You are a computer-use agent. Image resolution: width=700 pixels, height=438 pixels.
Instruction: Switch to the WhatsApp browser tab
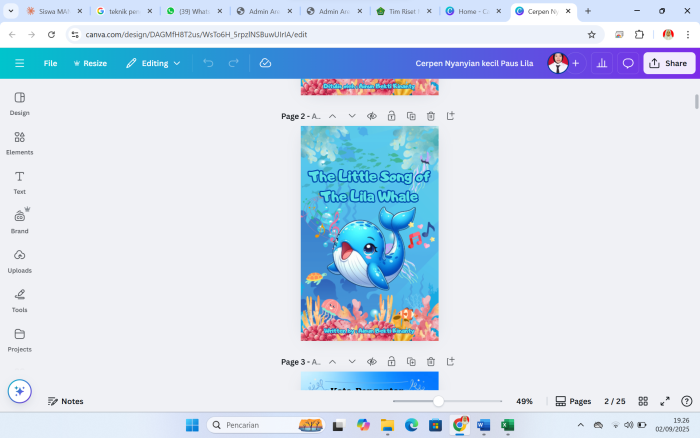click(x=193, y=11)
